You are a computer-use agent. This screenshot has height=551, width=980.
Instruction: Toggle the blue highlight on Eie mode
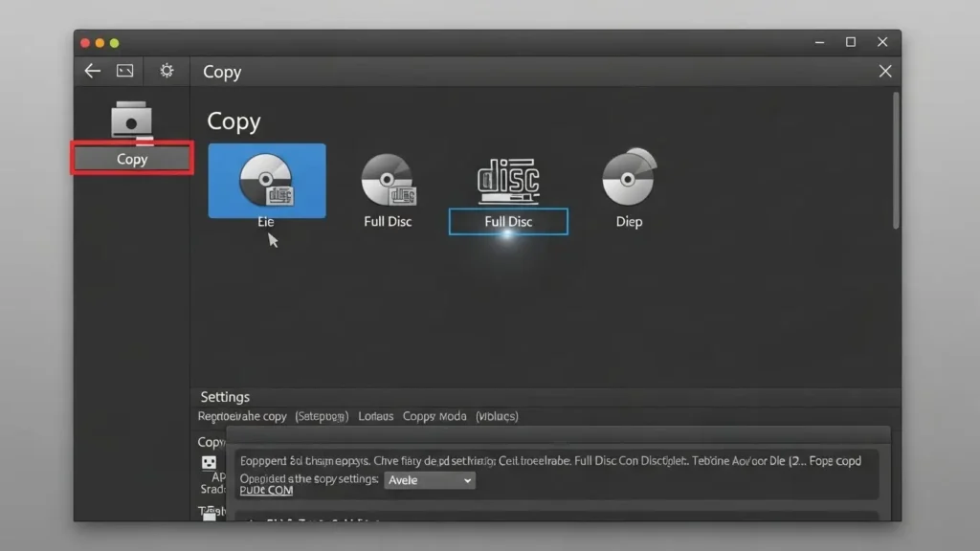266,180
